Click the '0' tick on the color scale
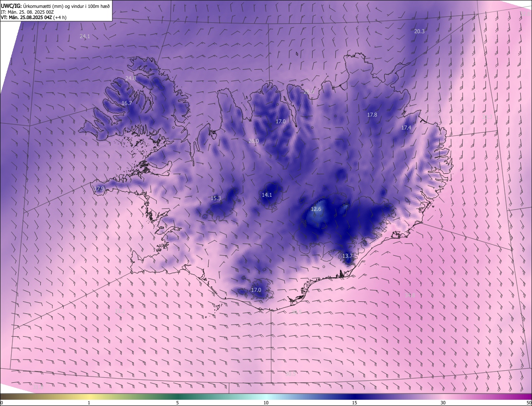Screen dimensions: 532x406 (x=1, y=403)
